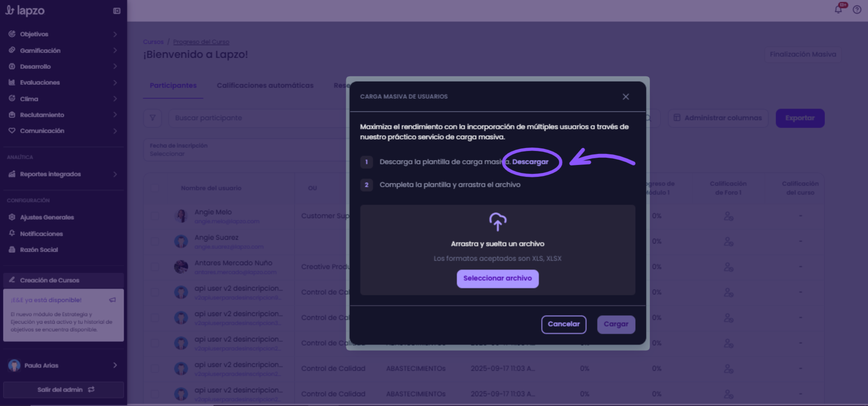Click the Finalización Masiva button
The image size is (868, 406).
point(803,54)
